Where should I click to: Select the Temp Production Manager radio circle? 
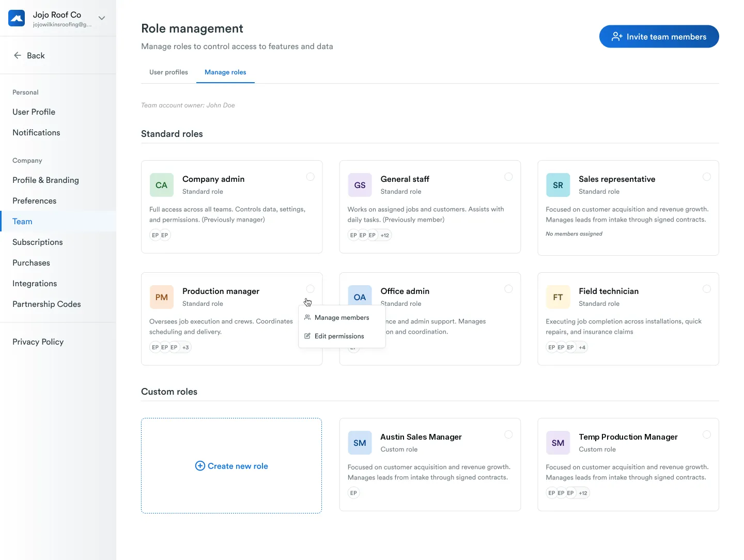[x=707, y=434]
